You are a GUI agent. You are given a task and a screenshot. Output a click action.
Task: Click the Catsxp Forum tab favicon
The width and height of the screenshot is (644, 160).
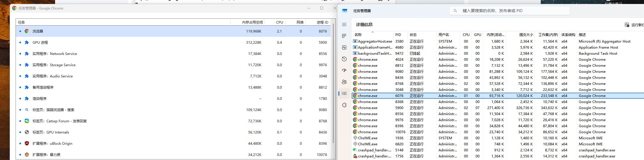(27, 121)
